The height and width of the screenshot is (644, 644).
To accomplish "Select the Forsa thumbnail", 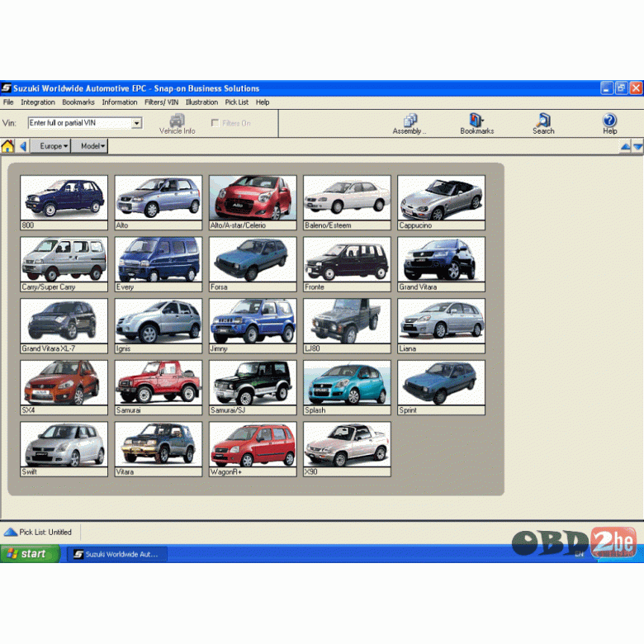I will pos(253,264).
